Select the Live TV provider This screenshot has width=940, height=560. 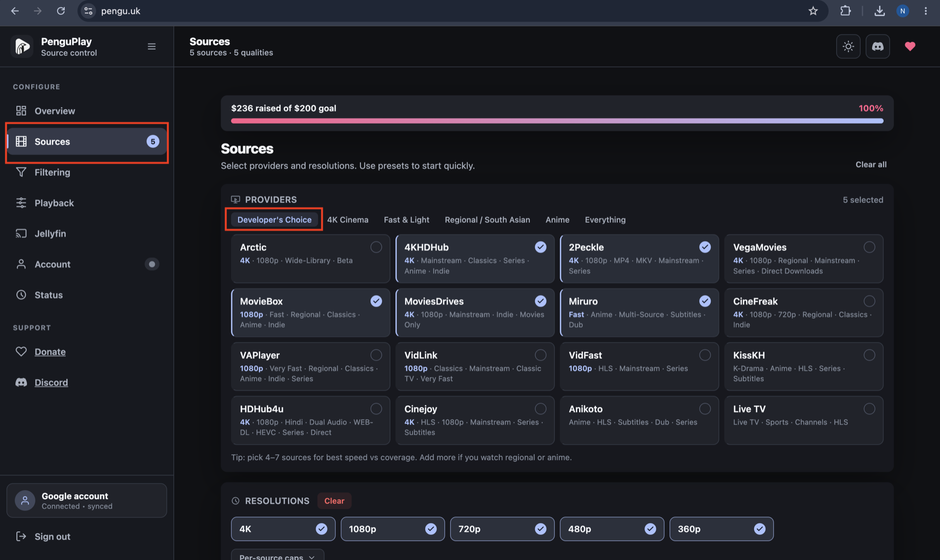click(x=804, y=420)
